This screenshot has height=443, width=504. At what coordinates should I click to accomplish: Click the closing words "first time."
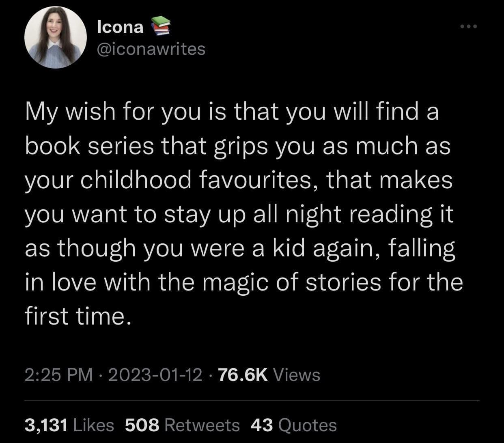point(78,317)
